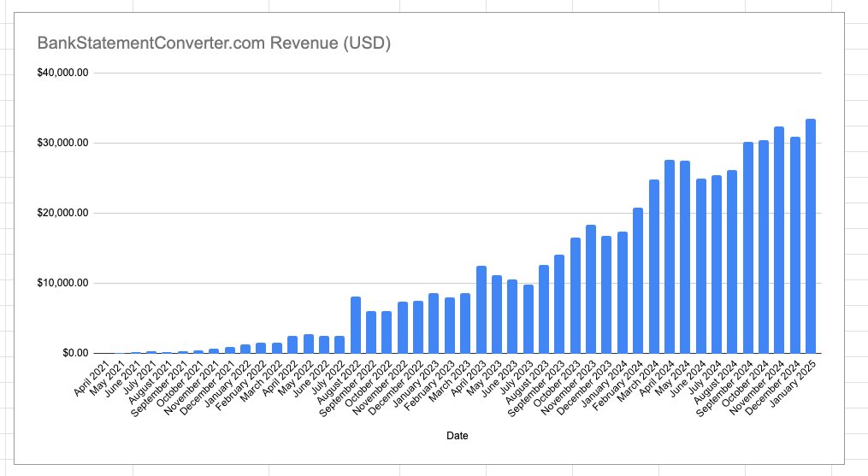
Task: Click the November 2023 axis label
Action: pos(568,388)
